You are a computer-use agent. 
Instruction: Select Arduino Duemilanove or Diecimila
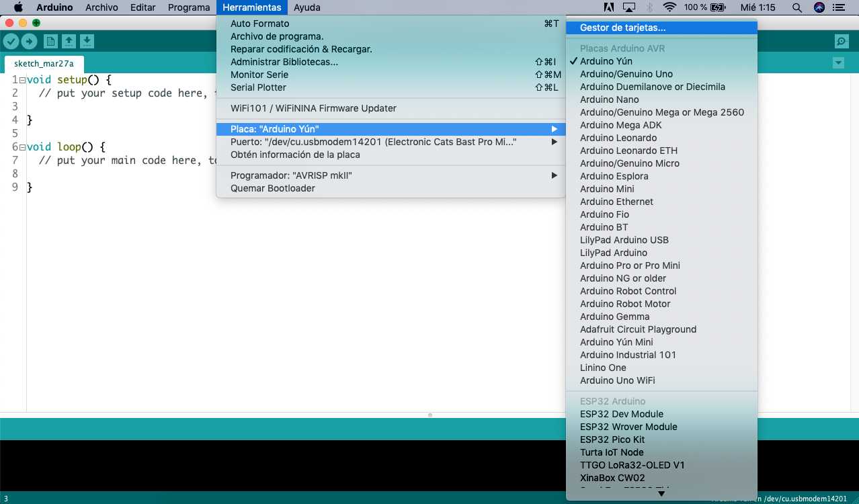[x=661, y=87]
